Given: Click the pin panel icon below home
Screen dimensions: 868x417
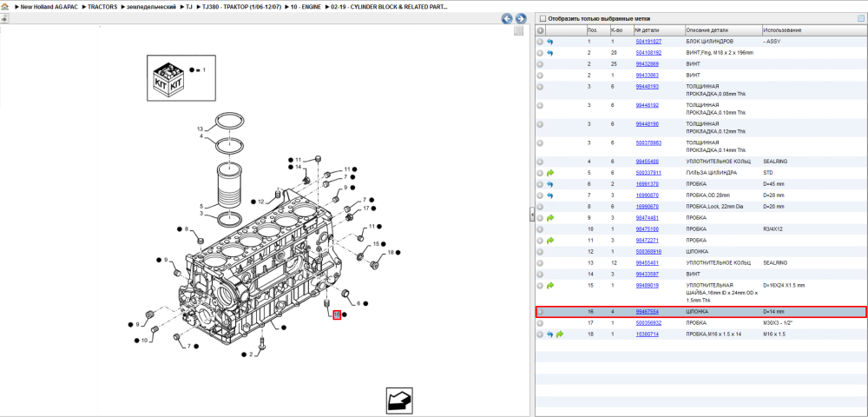Looking at the screenshot, I should coord(4,18).
